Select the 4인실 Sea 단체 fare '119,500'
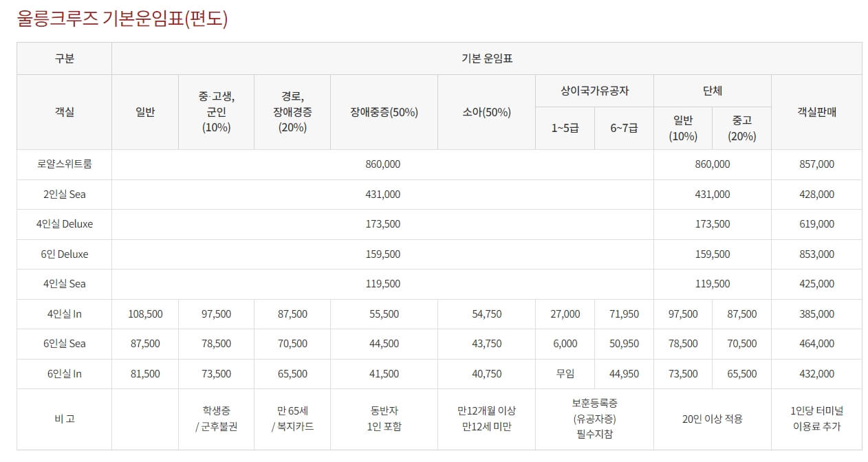 coord(713,284)
